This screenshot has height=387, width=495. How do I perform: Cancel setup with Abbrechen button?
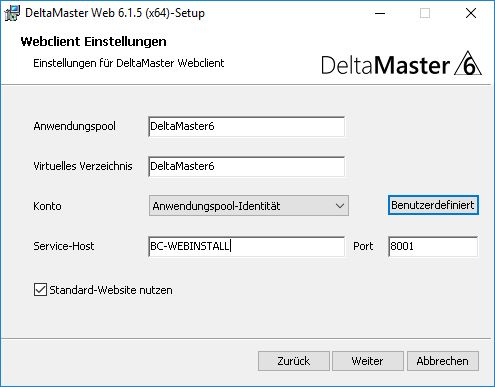click(443, 361)
